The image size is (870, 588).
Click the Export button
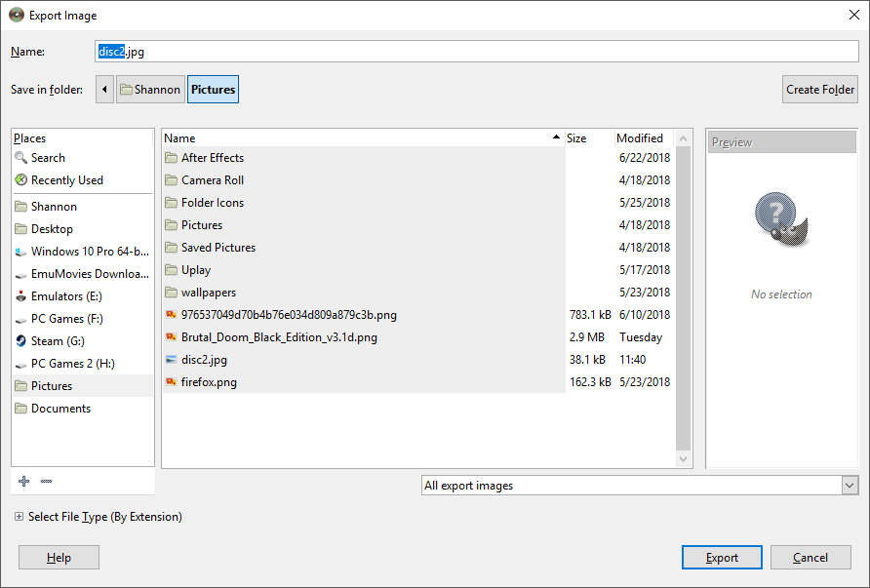click(722, 558)
